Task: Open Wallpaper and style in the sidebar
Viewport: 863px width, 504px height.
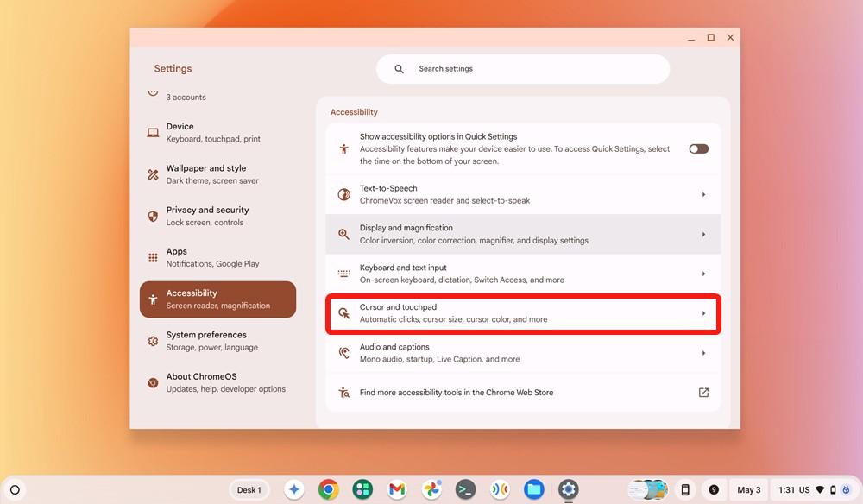Action: [218, 174]
